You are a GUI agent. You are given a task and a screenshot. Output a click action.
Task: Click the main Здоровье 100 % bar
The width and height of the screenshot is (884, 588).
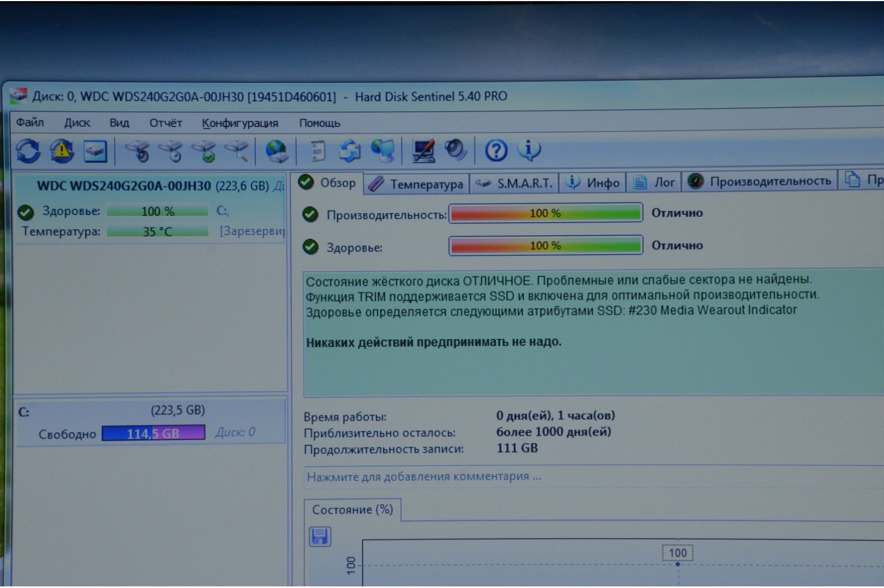click(x=545, y=246)
